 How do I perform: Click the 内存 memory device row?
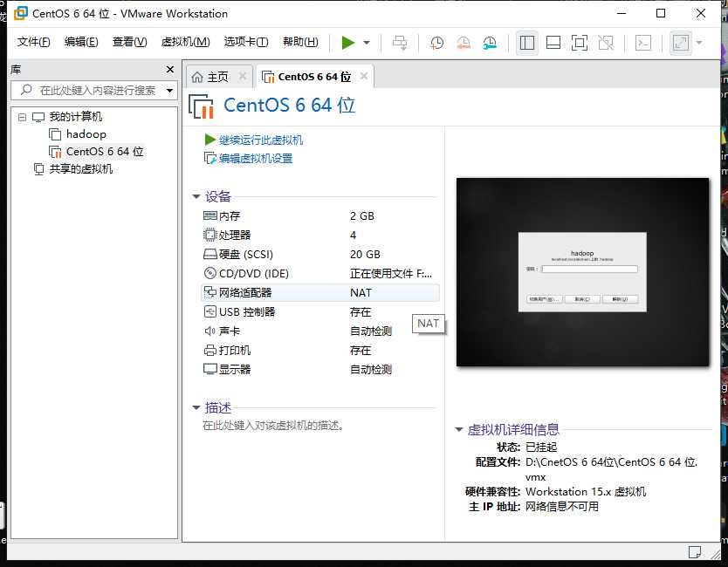point(320,215)
